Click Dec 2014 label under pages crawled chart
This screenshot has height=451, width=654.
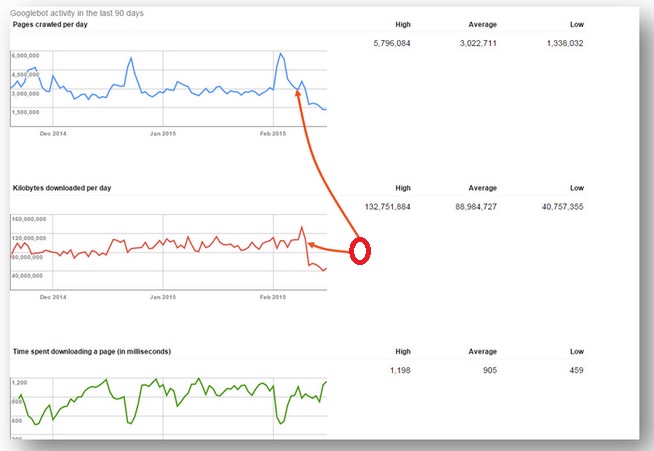coord(53,134)
